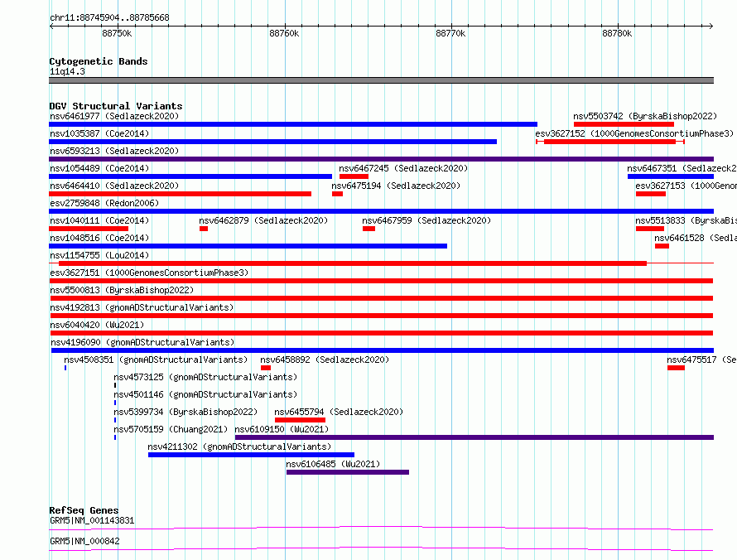
Task: Click the red bar under nsv6455794
Action: click(300, 420)
